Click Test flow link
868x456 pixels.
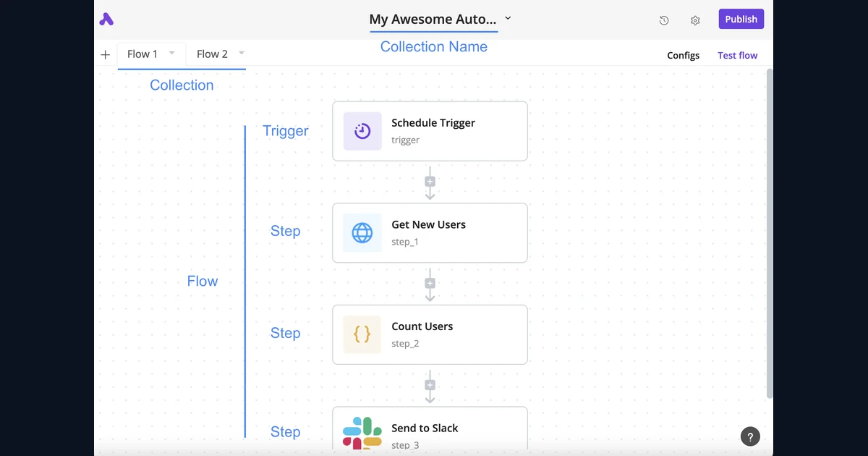[738, 55]
